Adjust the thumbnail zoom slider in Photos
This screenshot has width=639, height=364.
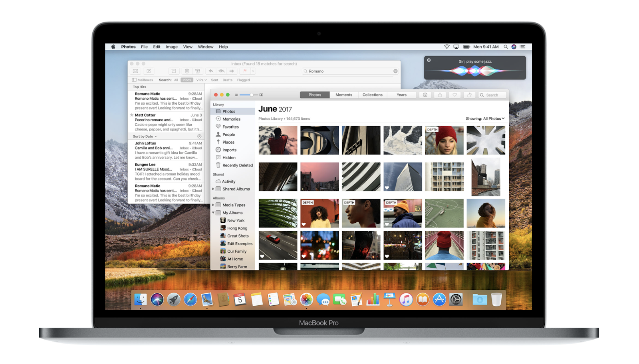coord(248,95)
